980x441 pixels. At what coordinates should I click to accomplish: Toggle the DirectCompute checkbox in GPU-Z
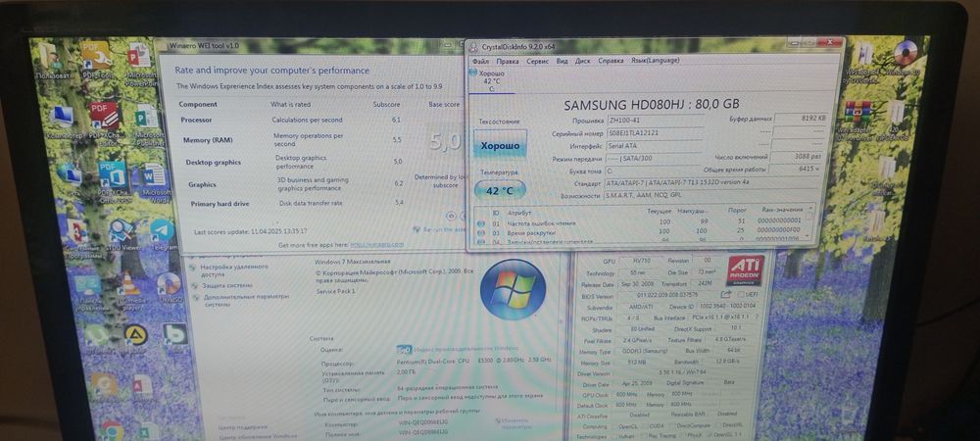pyautogui.click(x=674, y=425)
